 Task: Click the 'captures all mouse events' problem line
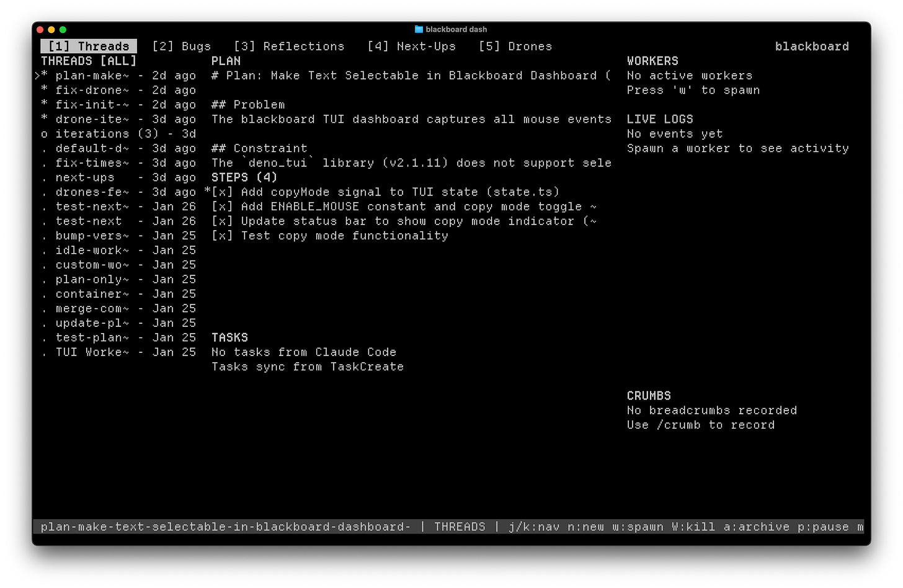(411, 119)
